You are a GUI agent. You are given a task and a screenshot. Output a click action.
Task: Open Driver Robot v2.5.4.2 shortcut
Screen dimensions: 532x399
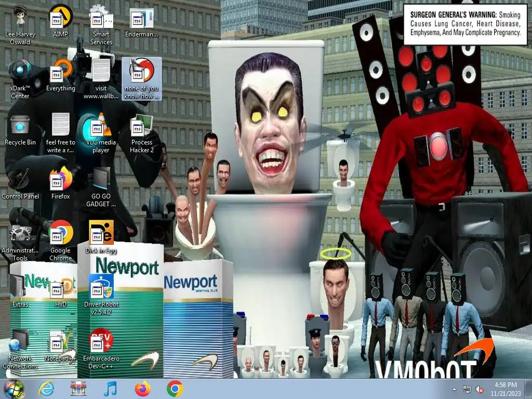[101, 295]
